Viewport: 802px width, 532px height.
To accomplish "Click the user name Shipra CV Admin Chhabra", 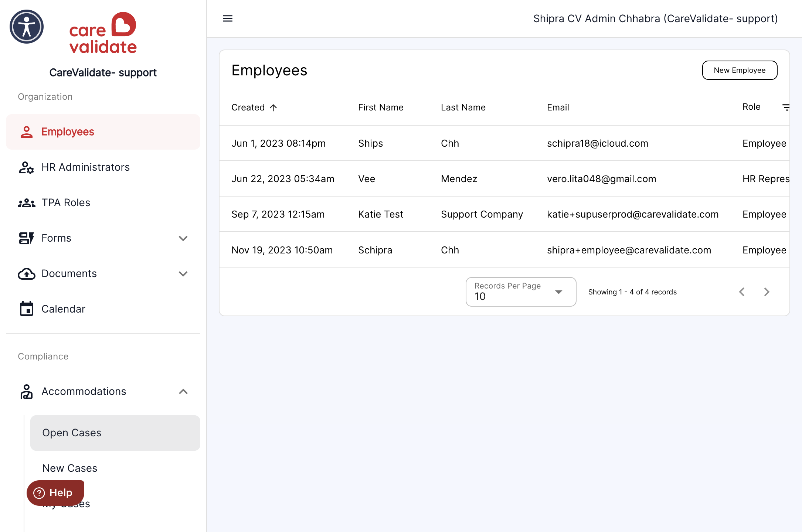I will pos(655,18).
